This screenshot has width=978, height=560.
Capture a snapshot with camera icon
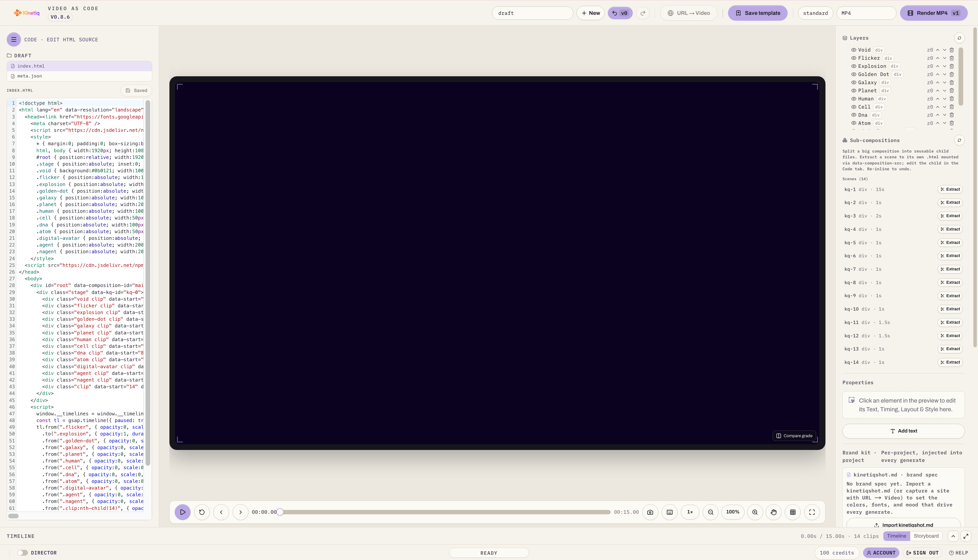click(x=650, y=512)
